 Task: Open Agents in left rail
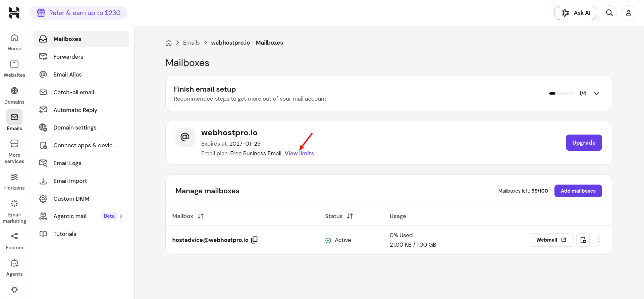[14, 268]
